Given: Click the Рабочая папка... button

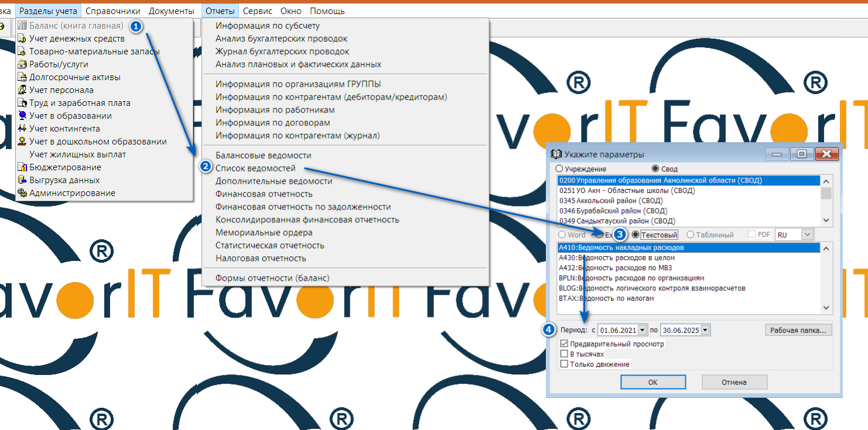Looking at the screenshot, I should (798, 330).
